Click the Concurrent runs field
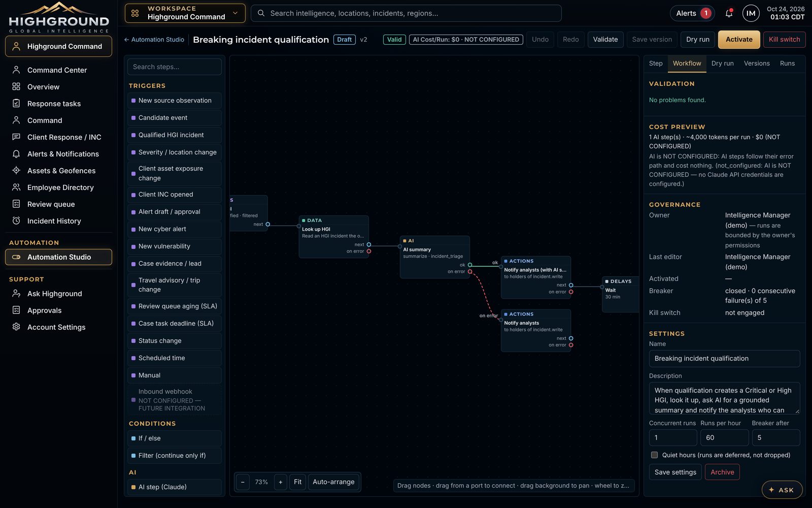812x508 pixels. 673,438
